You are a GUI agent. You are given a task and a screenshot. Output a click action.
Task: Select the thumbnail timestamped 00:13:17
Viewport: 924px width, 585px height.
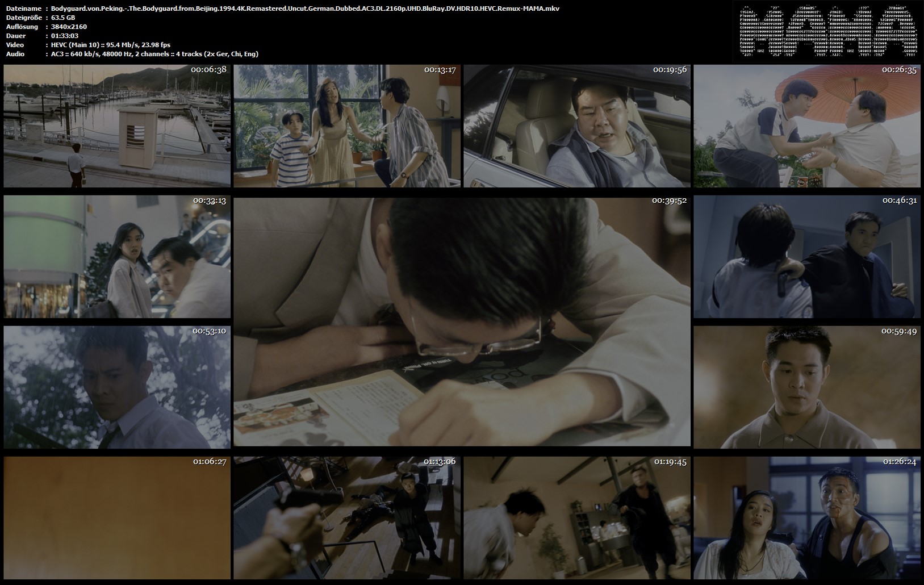tap(347, 126)
